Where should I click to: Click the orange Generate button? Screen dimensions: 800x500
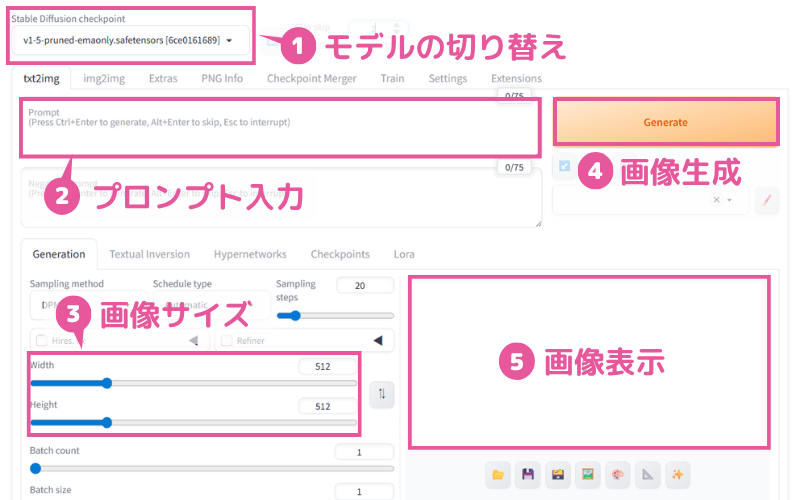666,122
